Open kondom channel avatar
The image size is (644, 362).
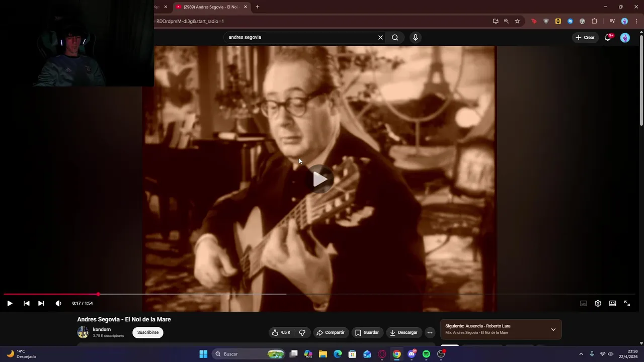click(x=83, y=332)
